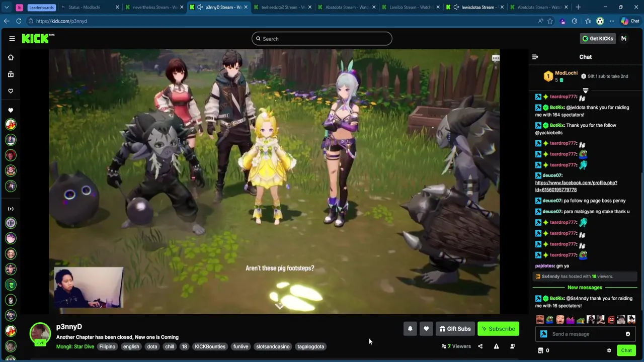Share the stream via share icon
This screenshot has height=362, width=644.
click(x=480, y=346)
